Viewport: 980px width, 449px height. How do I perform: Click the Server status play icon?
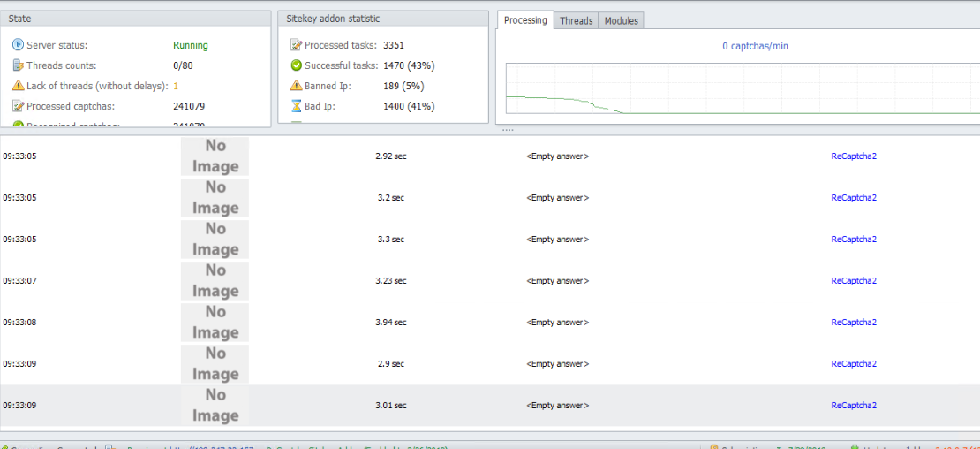[x=19, y=45]
